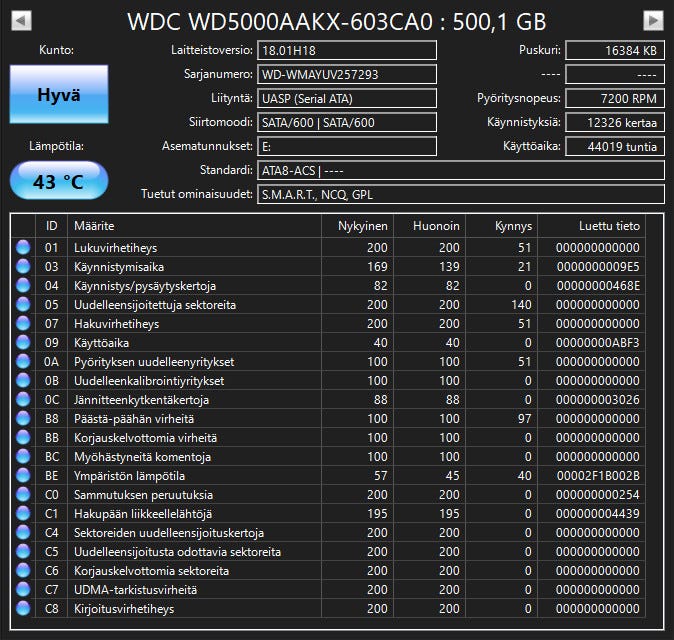The width and height of the screenshot is (674, 640).
Task: Select the Päästä-päähän virheitä attribute name
Action: tap(134, 419)
